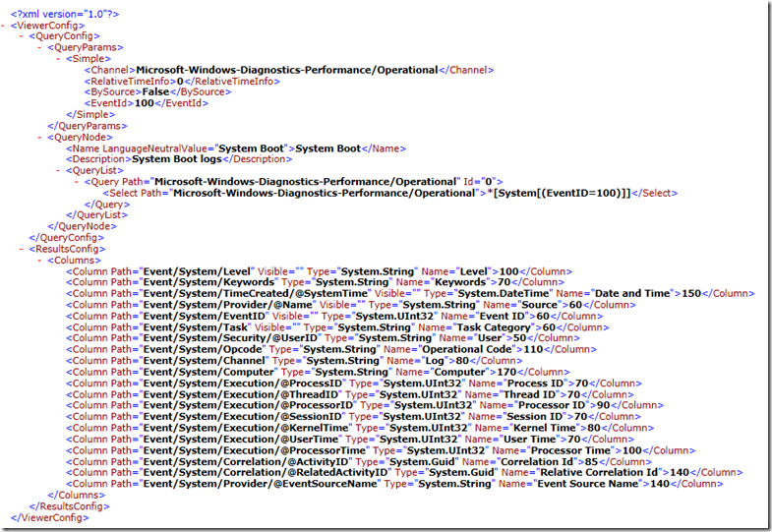Click the Level column width value 100
772x532 pixels.
tap(509, 271)
